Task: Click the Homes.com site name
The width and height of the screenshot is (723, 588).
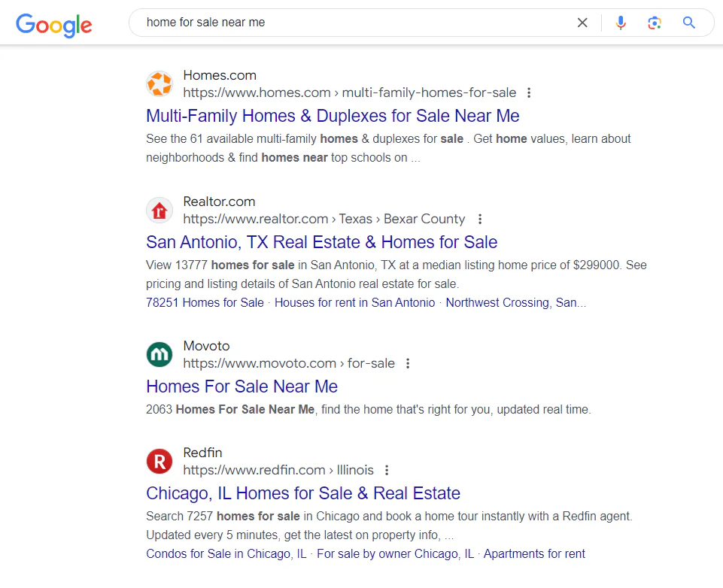Action: pos(220,75)
